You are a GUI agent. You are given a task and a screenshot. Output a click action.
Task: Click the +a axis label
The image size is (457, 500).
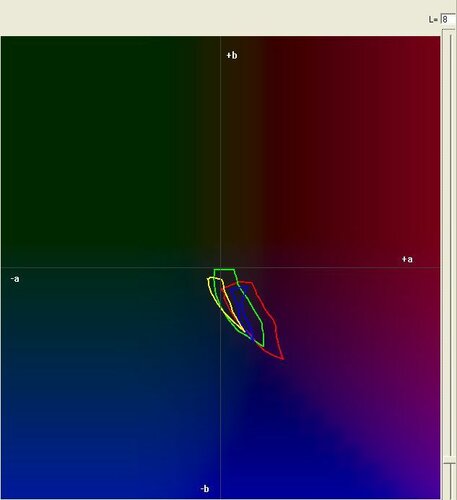click(x=407, y=259)
